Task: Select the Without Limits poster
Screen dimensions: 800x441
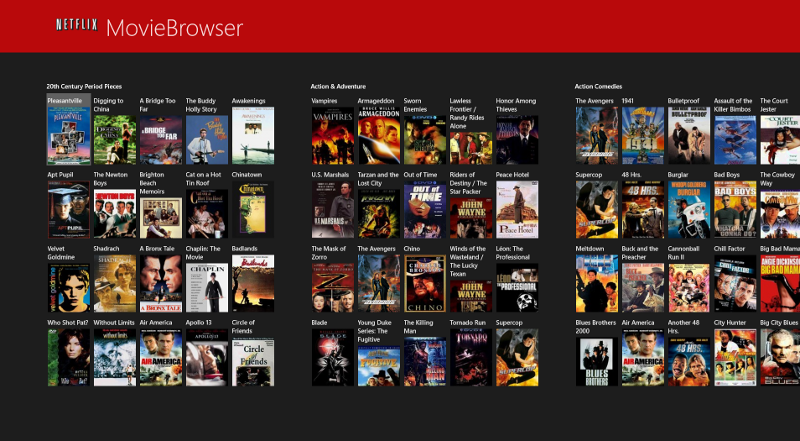Action: click(115, 357)
